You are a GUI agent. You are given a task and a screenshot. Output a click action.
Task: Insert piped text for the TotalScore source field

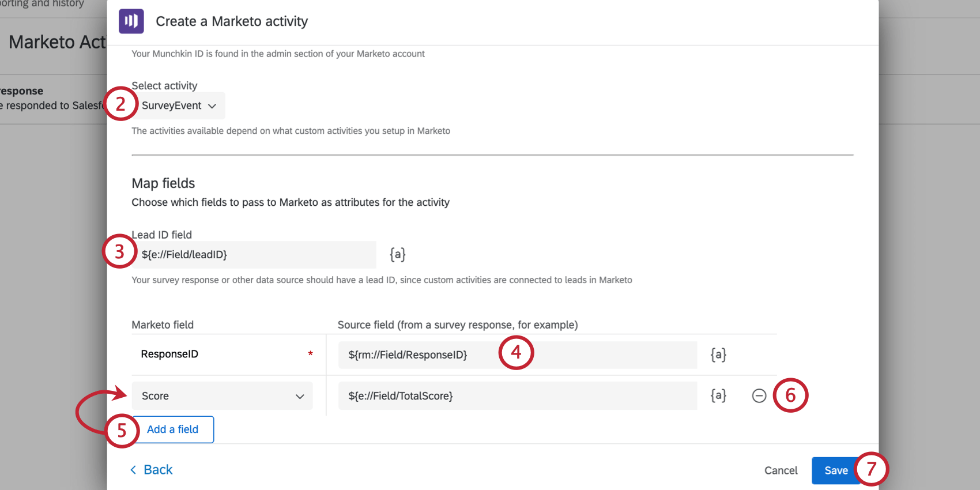click(718, 395)
